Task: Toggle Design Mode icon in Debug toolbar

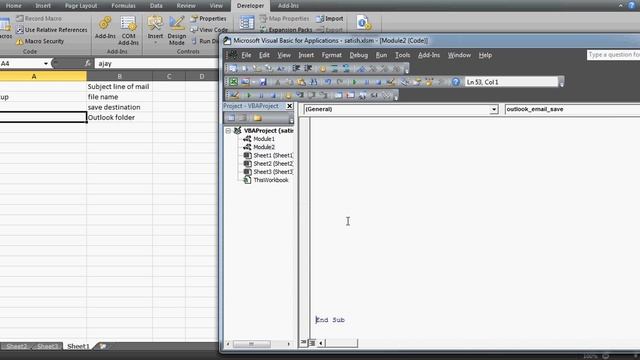Action: coord(233,95)
